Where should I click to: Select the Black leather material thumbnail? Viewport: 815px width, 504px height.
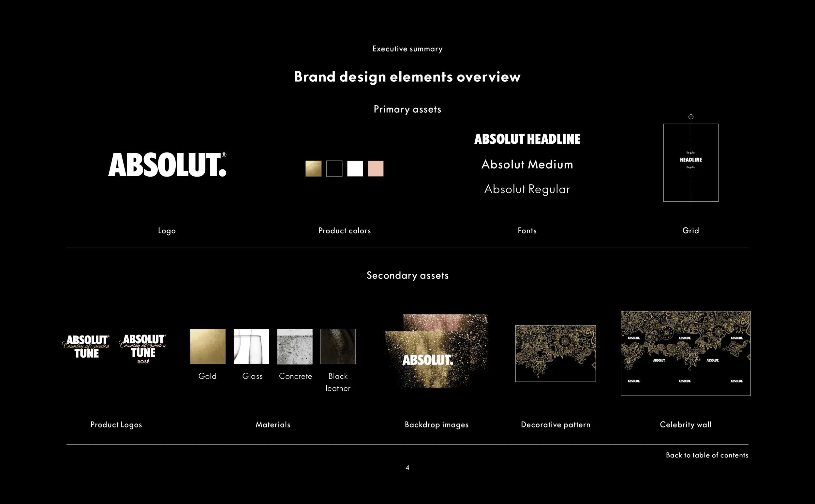[x=338, y=346]
